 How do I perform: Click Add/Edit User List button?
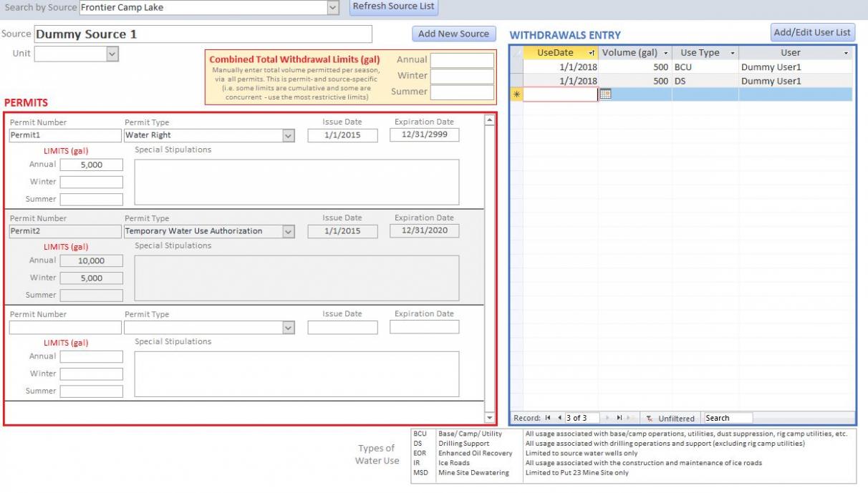[814, 33]
